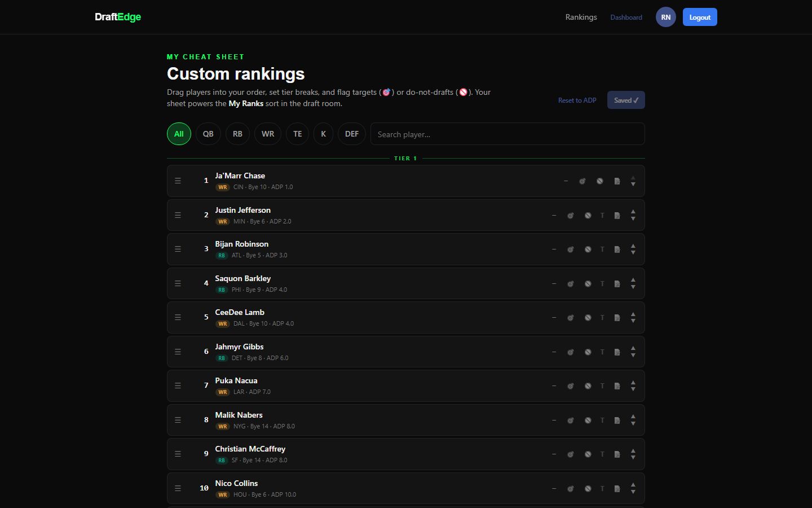Add tier break at Nico Collins
Screen dimensions: 812x508
coord(602,488)
